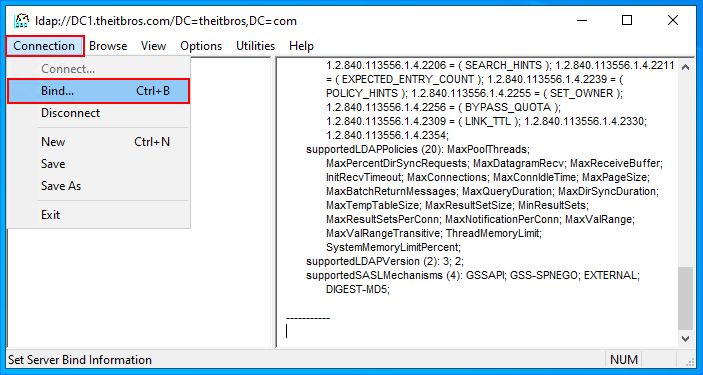Click the text 'DIGEST-MD5;'
Image resolution: width=703 pixels, height=375 pixels.
click(358, 289)
